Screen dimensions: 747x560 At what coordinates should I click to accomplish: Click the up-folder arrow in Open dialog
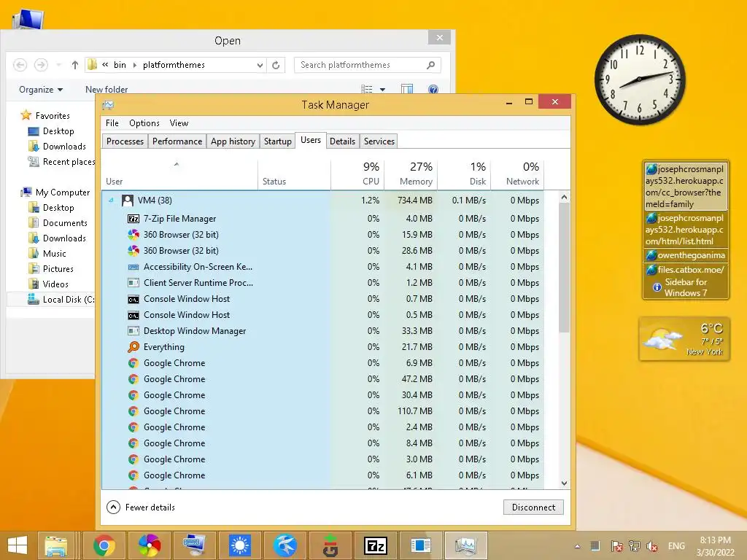pos(75,65)
